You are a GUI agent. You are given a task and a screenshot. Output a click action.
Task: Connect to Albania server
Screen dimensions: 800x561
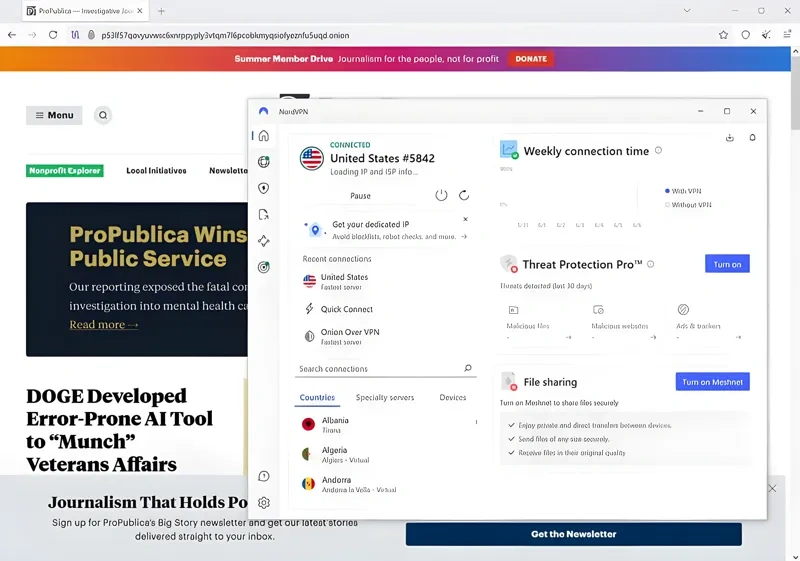[x=385, y=425]
